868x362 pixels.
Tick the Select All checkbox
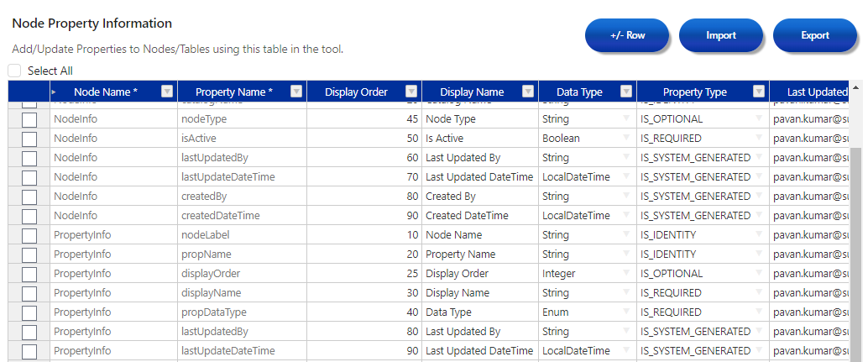pyautogui.click(x=15, y=71)
